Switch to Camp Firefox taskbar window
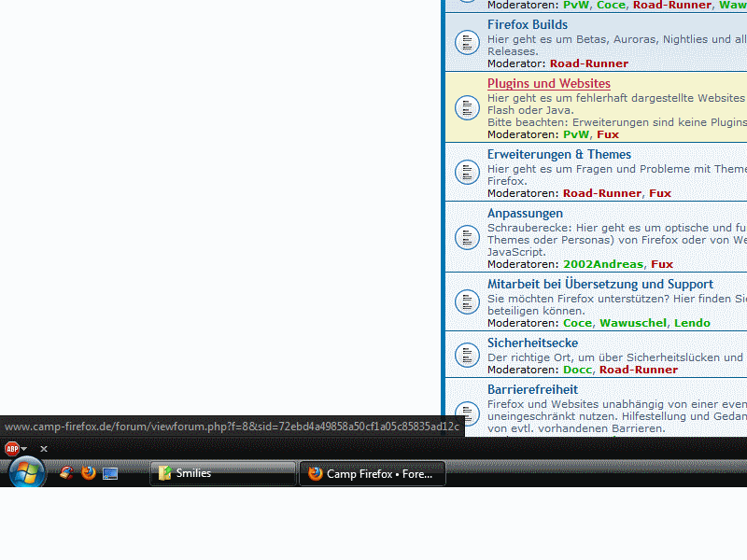 [x=373, y=474]
